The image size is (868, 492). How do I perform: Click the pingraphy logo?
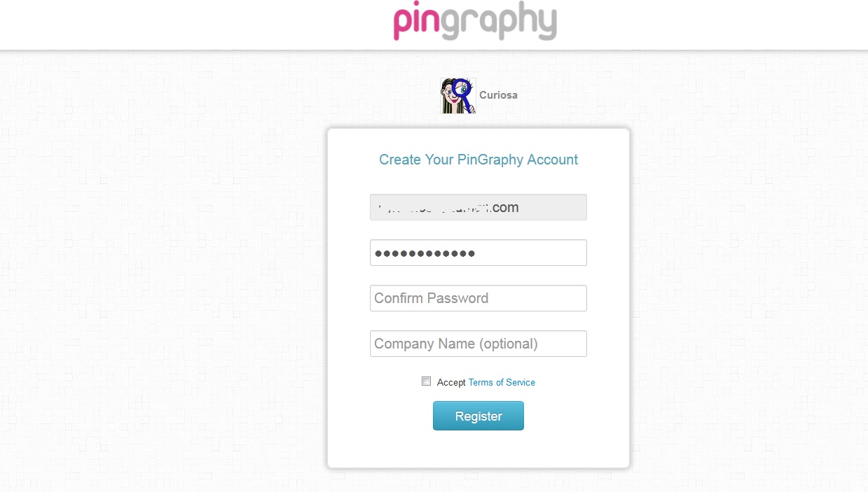(x=474, y=22)
